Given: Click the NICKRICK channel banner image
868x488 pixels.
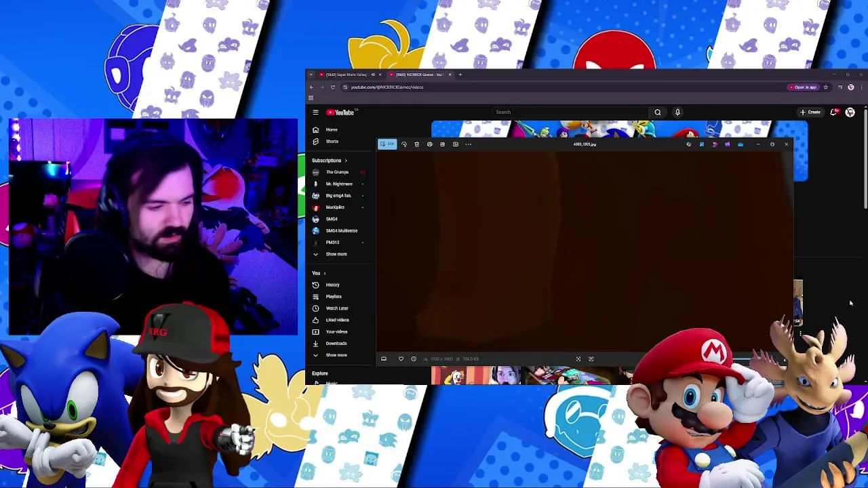Looking at the screenshot, I should 619,128.
